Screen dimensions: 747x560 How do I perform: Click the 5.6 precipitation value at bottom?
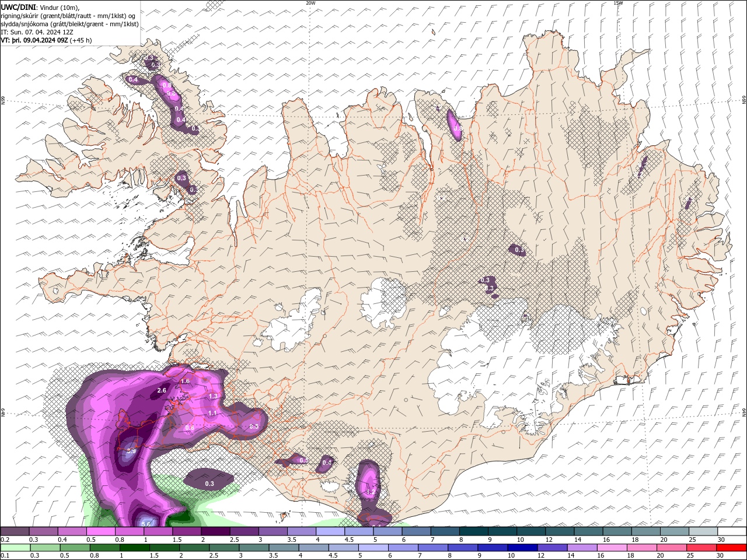coord(146,523)
